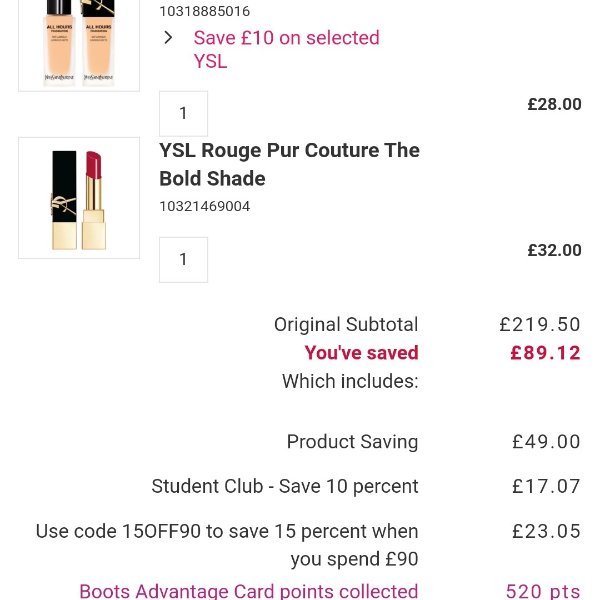Click product code 10321469004
The height and width of the screenshot is (600, 600).
204,206
